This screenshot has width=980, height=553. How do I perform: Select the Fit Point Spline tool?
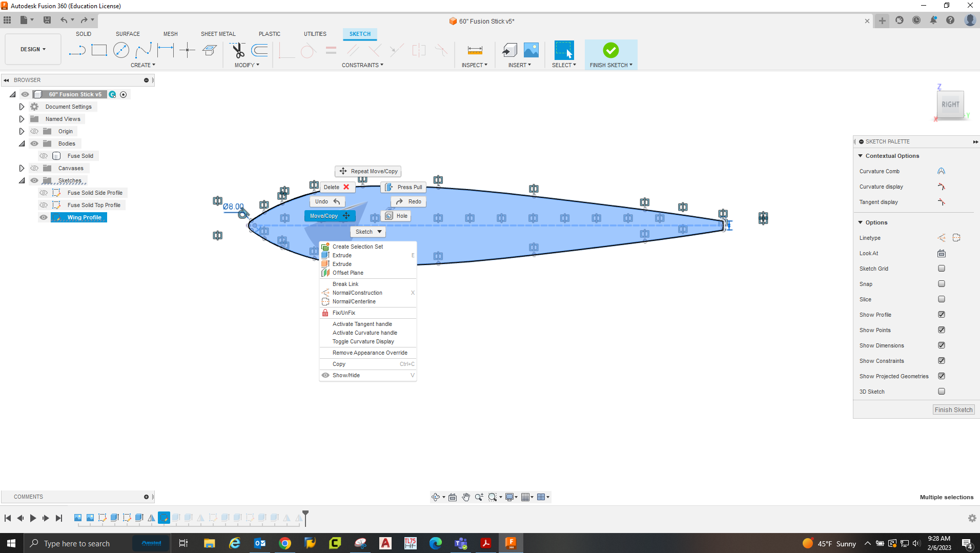click(x=143, y=50)
